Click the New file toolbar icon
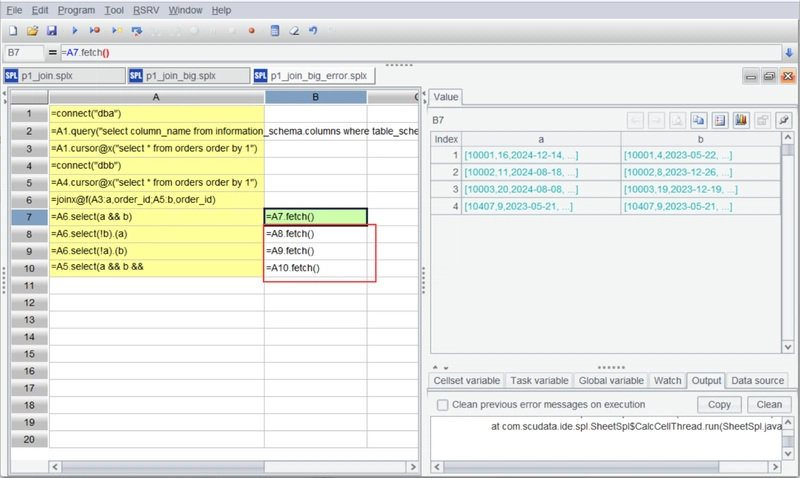The width and height of the screenshot is (800, 478). (13, 31)
